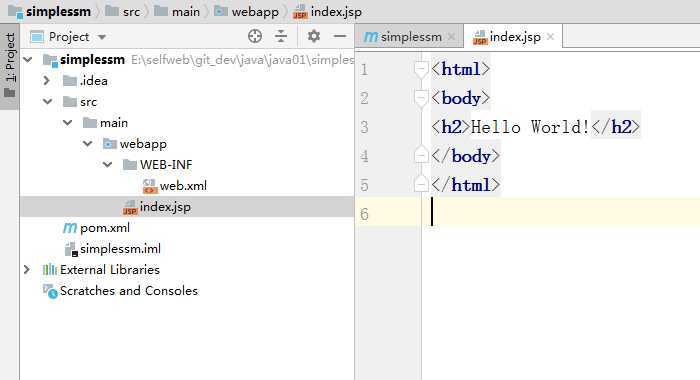Viewport: 700px width, 380px height.
Task: Expand the .idea folder
Action: (x=47, y=81)
